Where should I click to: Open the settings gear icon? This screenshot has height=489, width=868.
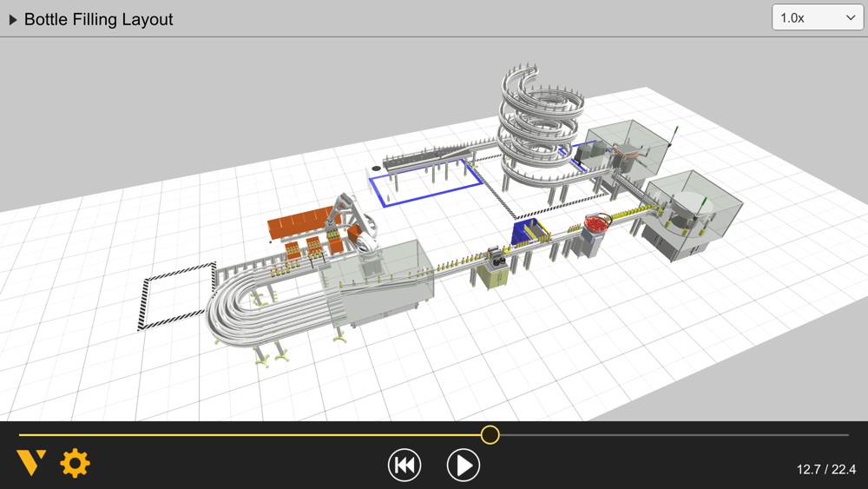[x=75, y=463]
